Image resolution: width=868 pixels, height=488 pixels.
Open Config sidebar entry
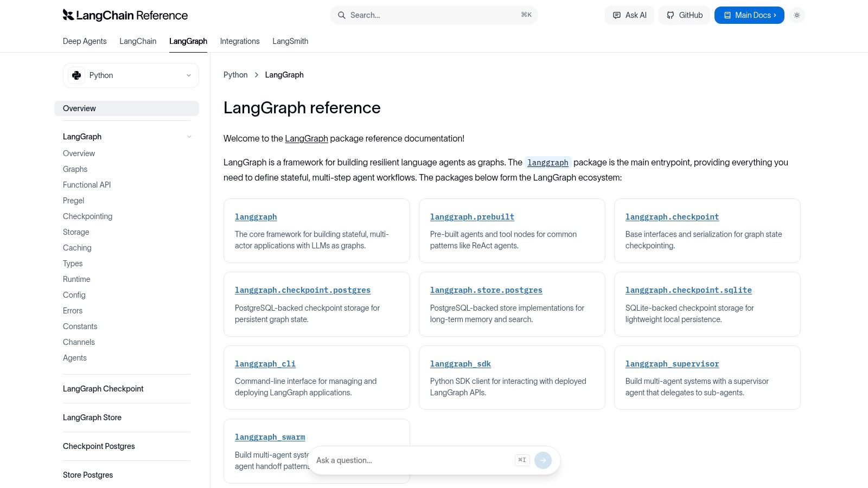(74, 295)
